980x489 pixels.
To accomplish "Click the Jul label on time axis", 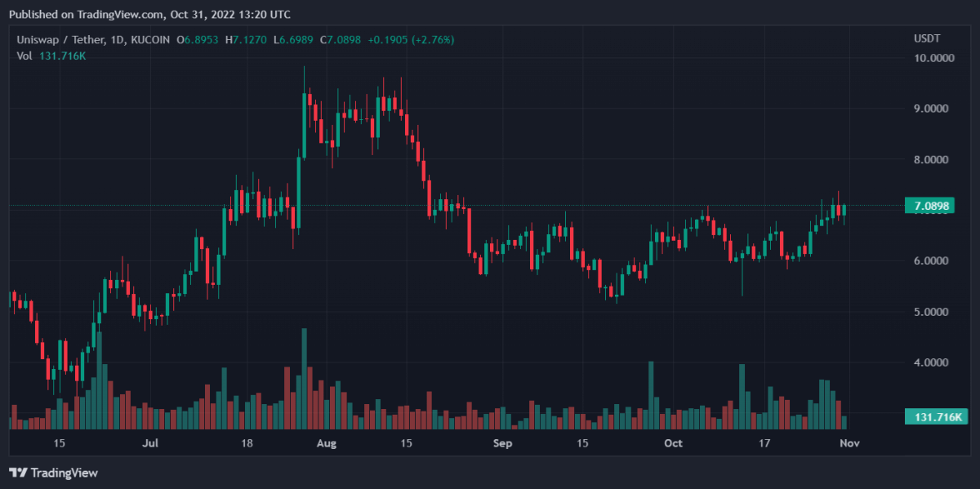I will [150, 443].
